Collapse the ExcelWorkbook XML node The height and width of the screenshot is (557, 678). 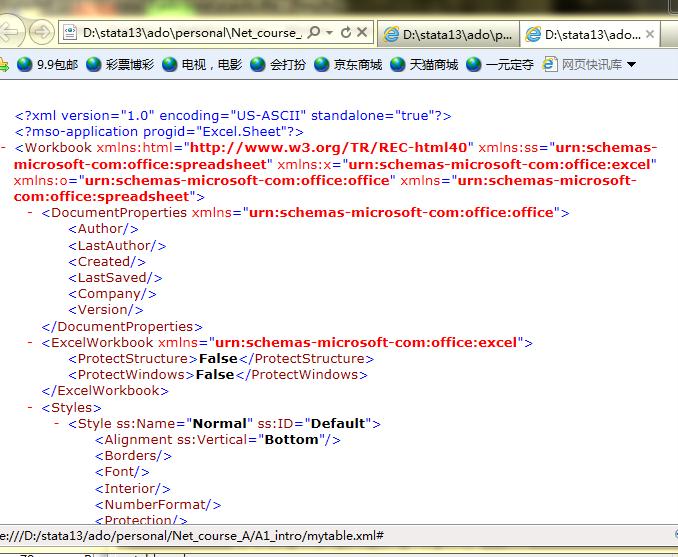coord(31,343)
